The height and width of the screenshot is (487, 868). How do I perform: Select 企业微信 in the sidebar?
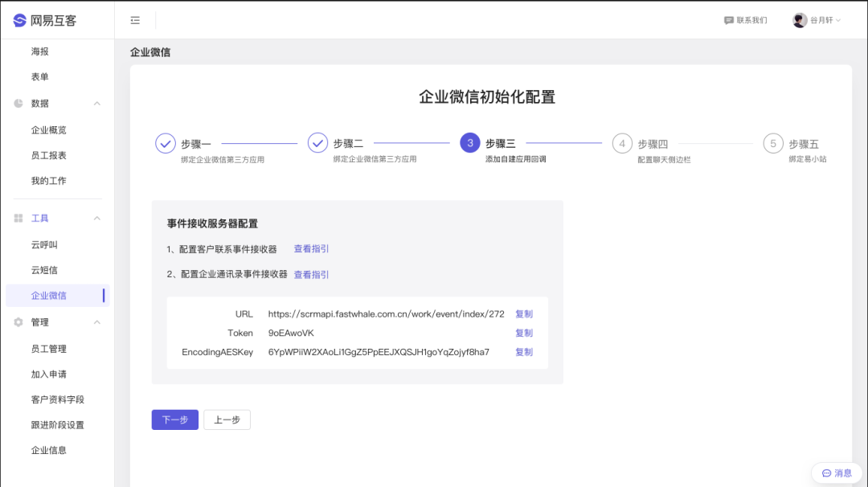[x=58, y=296]
